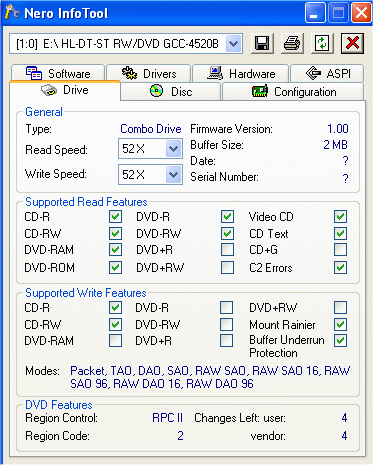The width and height of the screenshot is (373, 465).
Task: Click the Region Code value 2
Action: (180, 436)
